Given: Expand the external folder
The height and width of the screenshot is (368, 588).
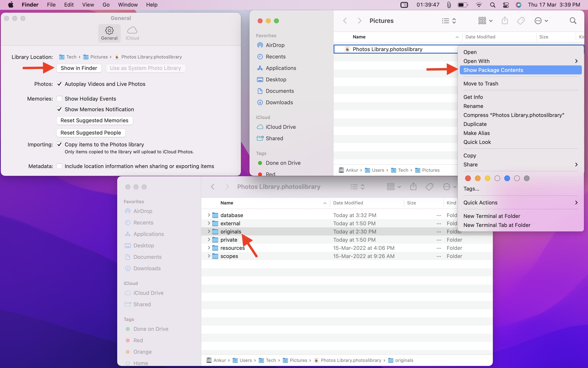Looking at the screenshot, I should click(209, 223).
